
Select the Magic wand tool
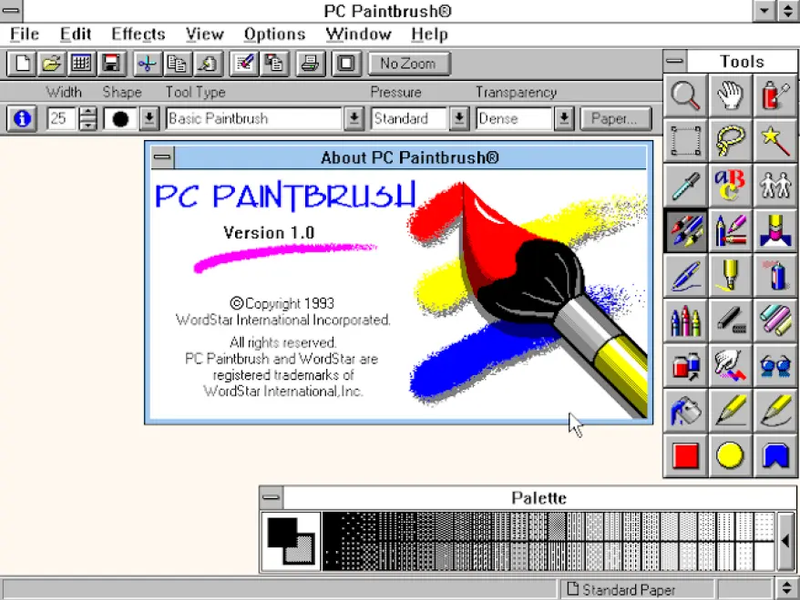tap(775, 141)
